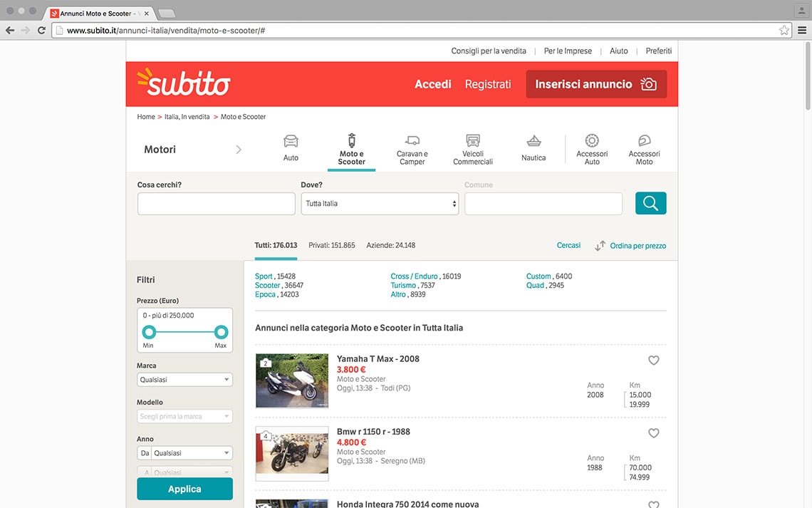Screen dimensions: 812x508
Task: Click the browser forward arrow
Action: click(26, 30)
